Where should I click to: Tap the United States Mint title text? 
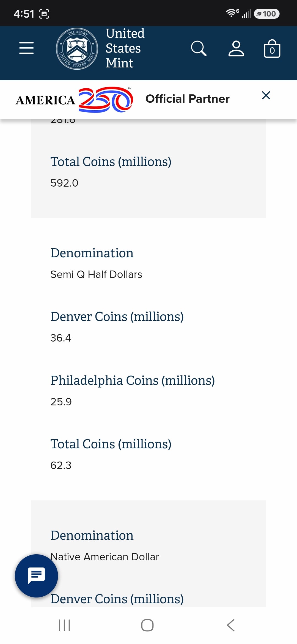[125, 48]
